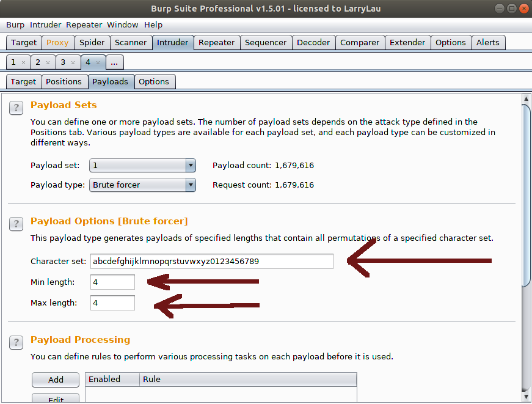Switch to the Scanner tab

[131, 43]
